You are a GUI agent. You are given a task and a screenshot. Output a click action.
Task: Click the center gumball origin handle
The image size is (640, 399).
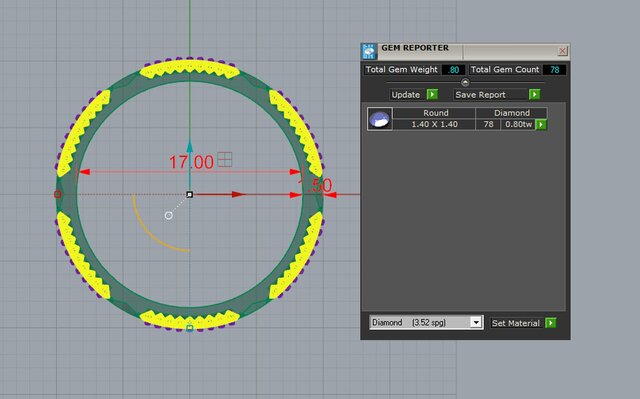189,195
